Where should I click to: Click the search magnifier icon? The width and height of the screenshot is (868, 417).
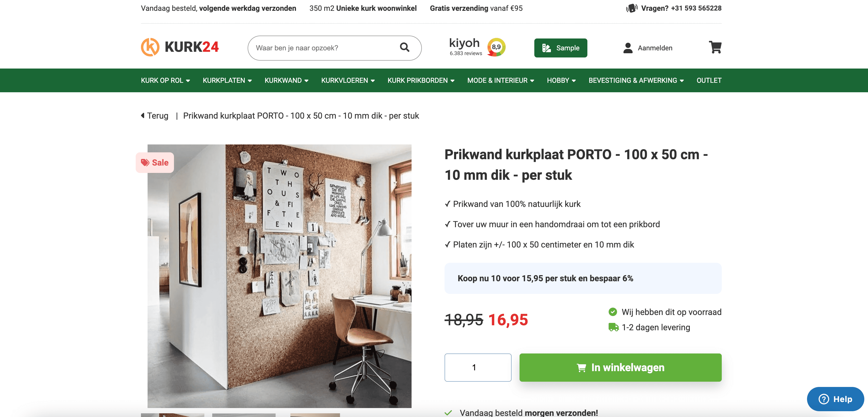404,47
